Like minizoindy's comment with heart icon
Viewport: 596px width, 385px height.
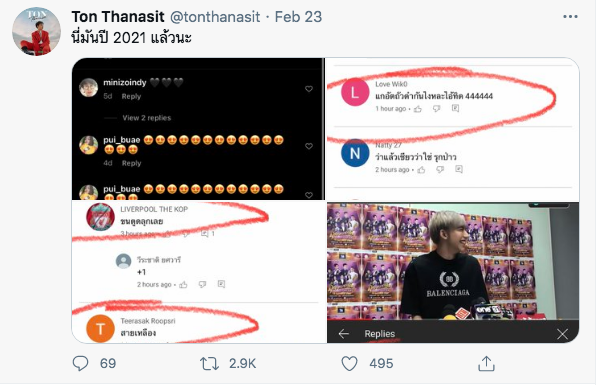309,89
